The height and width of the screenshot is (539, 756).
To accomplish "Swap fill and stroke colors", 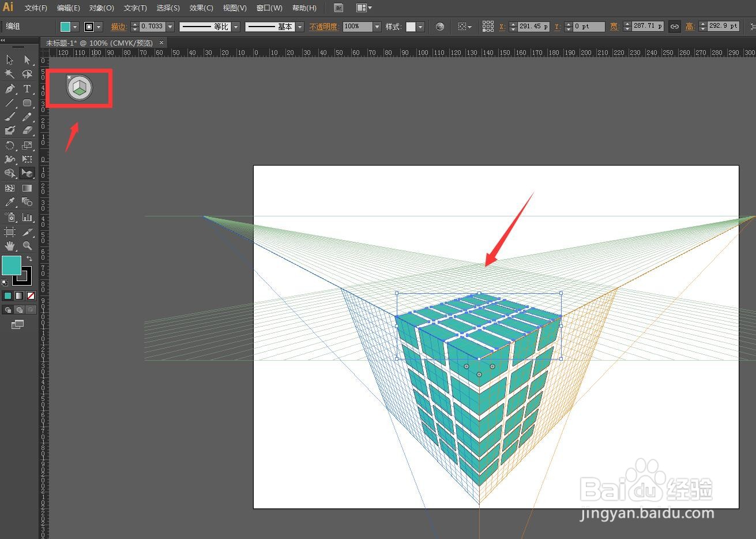I will coord(29,259).
